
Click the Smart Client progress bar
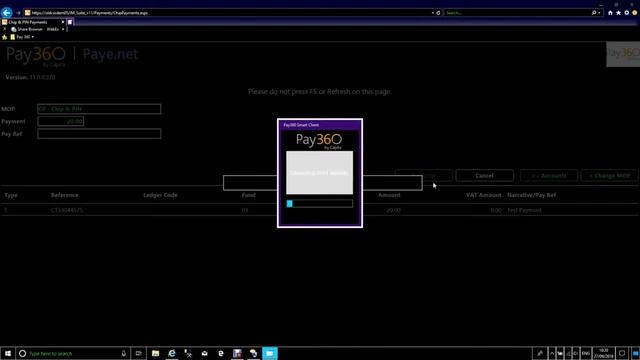[320, 203]
